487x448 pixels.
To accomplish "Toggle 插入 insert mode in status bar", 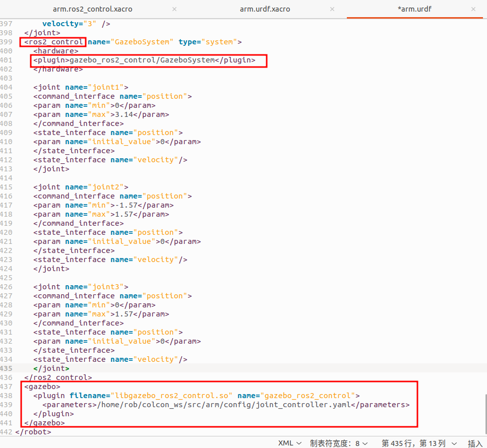I will click(474, 443).
